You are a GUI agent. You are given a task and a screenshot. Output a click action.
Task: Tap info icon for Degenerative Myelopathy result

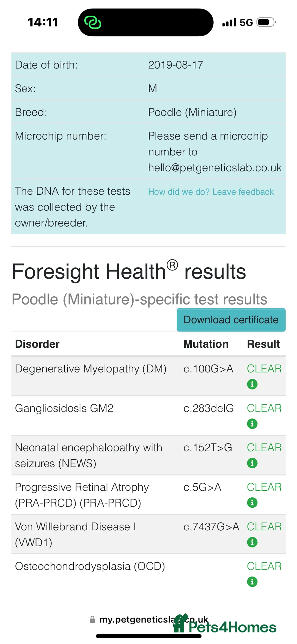tap(252, 384)
